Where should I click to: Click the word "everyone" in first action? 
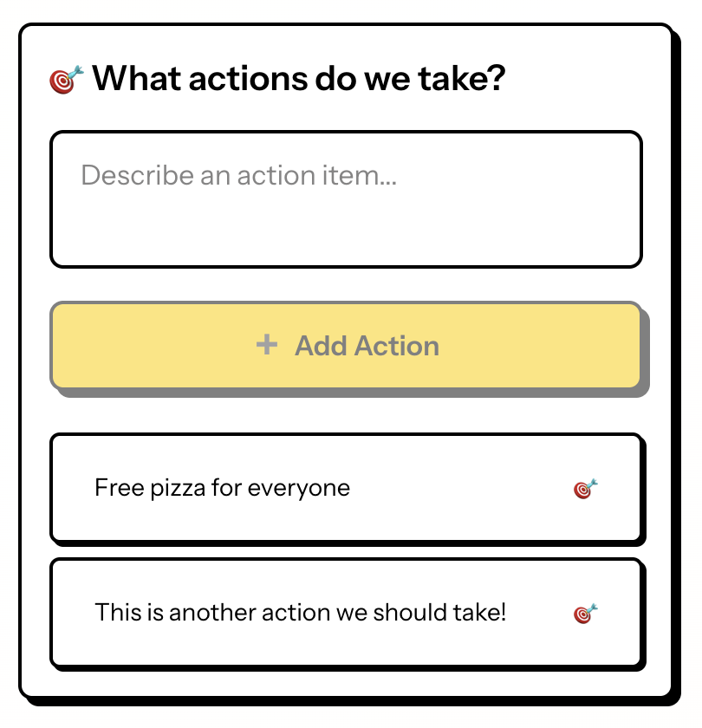[299, 488]
